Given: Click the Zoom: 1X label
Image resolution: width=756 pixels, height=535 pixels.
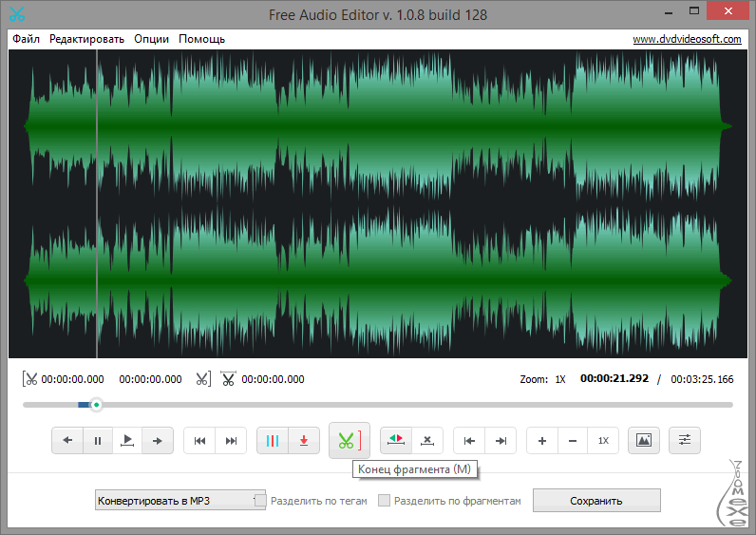Looking at the screenshot, I should tap(542, 379).
